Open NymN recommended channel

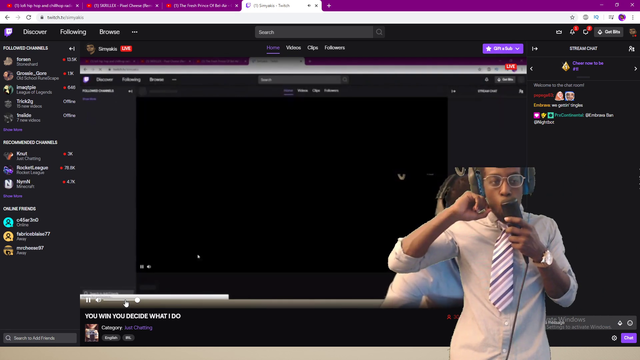(x=40, y=184)
